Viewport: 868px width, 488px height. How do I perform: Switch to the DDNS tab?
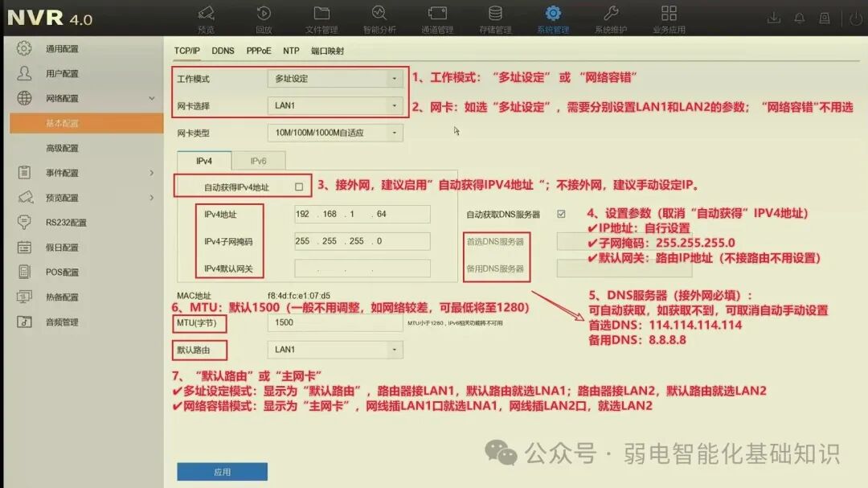point(223,50)
